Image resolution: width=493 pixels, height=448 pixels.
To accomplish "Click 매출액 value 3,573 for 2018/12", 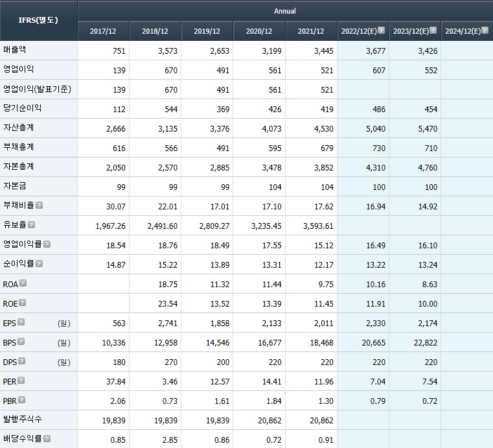I will [168, 51].
